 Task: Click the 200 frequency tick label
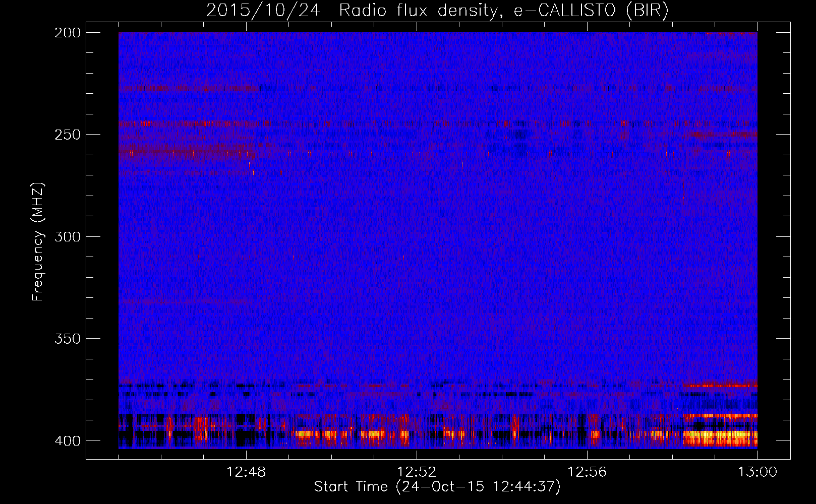pos(67,33)
